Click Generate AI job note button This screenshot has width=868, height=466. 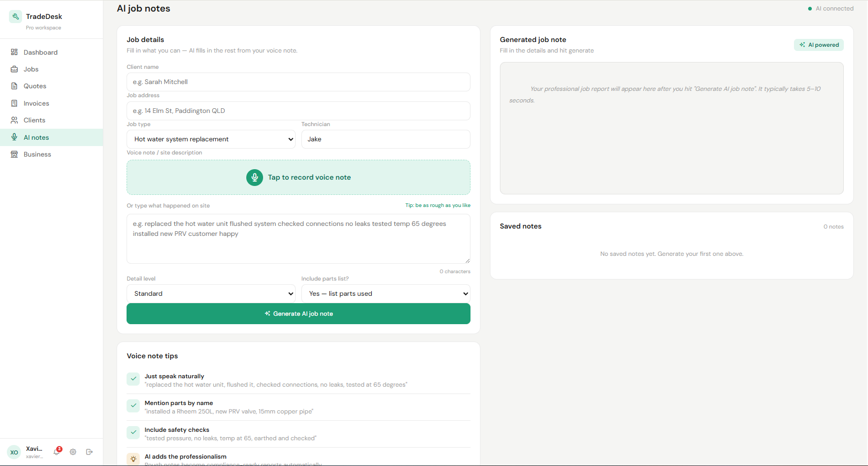point(298,314)
